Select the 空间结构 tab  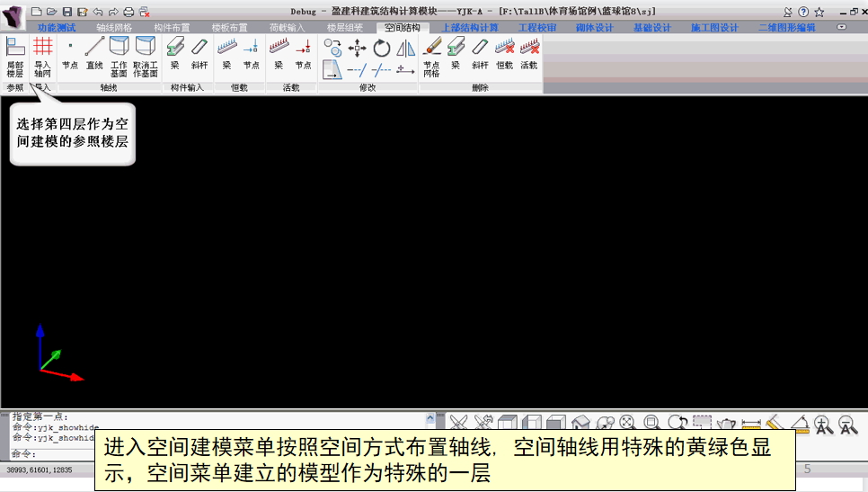click(403, 27)
